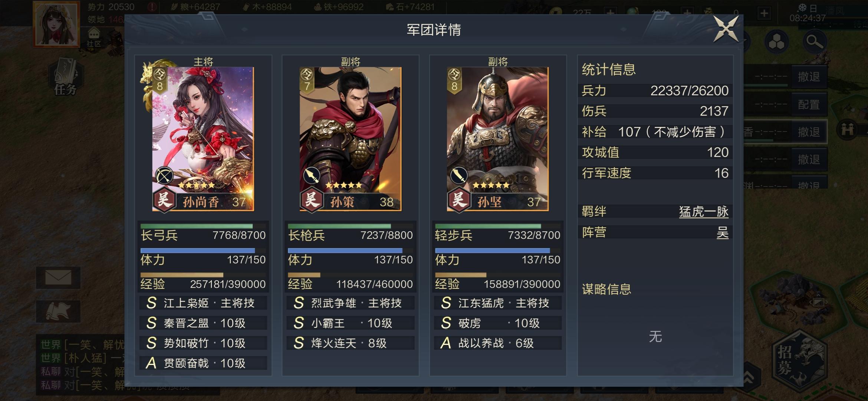This screenshot has height=401, width=868.
Task: Click the player avatar portrait
Action: coord(56,24)
